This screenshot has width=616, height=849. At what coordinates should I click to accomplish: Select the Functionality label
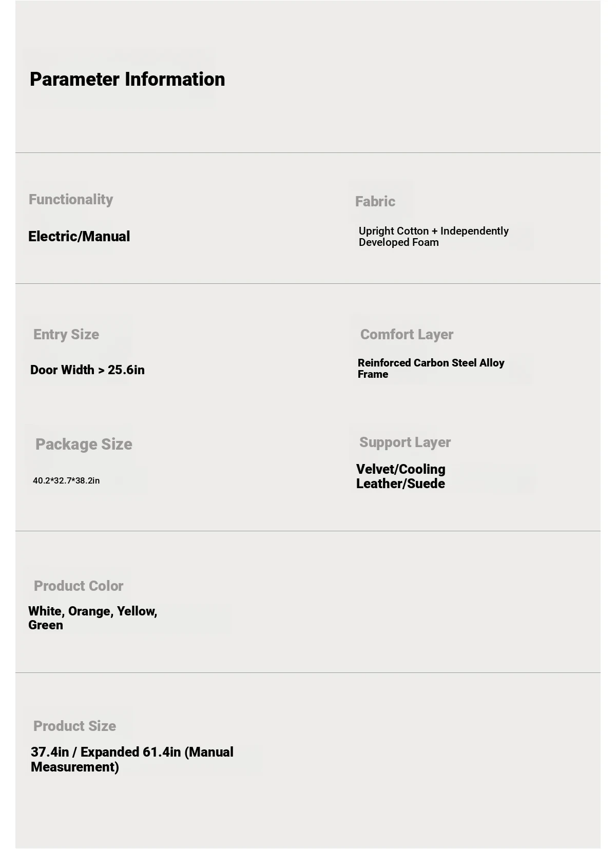coord(71,200)
